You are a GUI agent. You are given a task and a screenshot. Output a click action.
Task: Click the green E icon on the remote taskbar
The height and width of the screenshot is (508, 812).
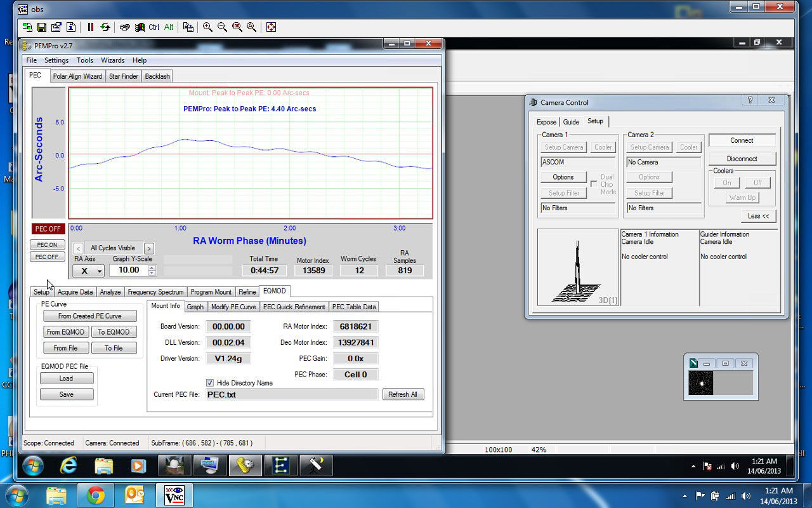pos(280,467)
